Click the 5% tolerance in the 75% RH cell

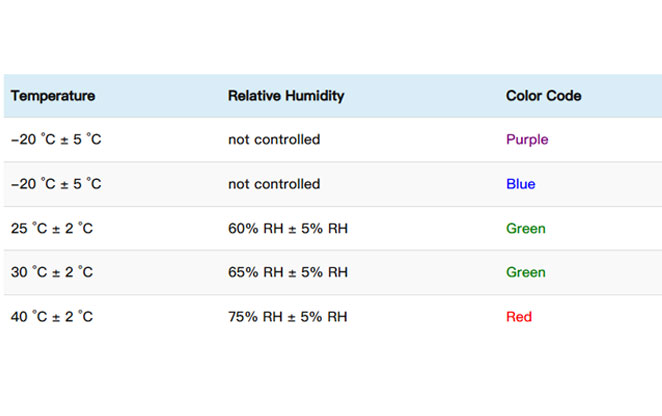[311, 316]
